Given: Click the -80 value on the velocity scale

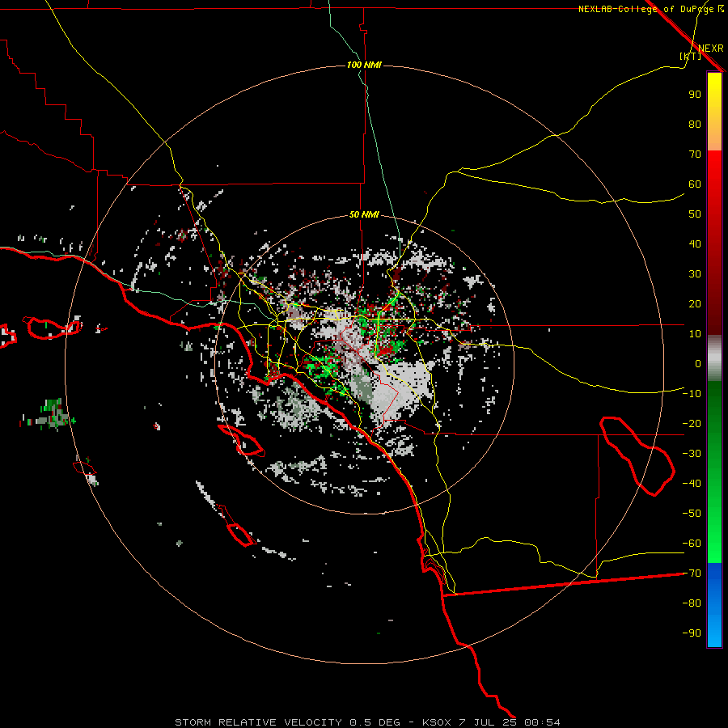Looking at the screenshot, I should tap(692, 603).
